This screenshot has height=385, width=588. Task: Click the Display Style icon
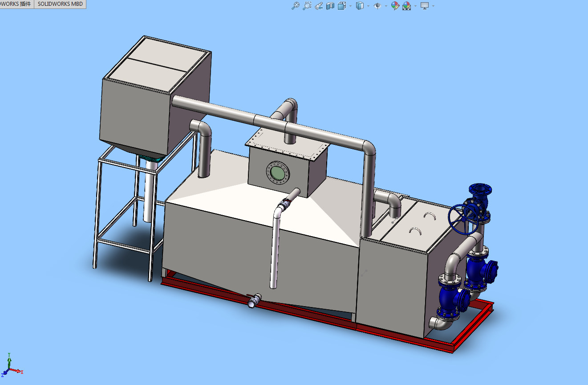tap(360, 6)
